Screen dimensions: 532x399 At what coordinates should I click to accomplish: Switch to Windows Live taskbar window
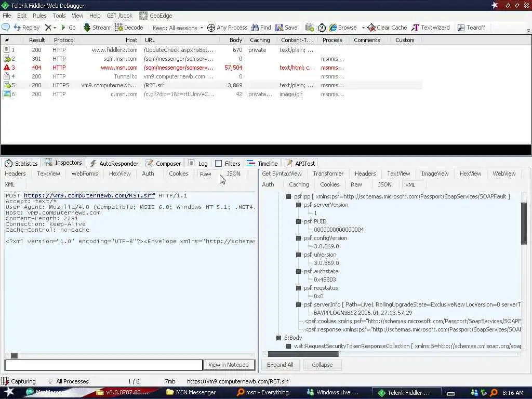coord(332,392)
